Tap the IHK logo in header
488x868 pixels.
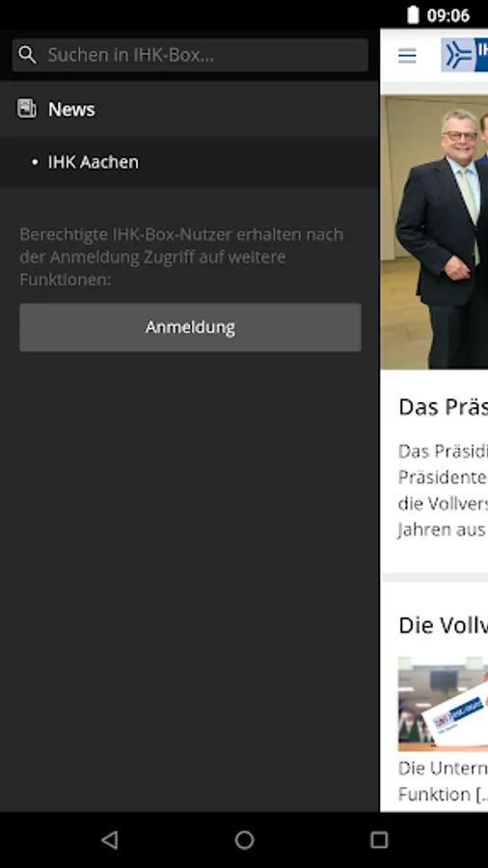(x=464, y=55)
